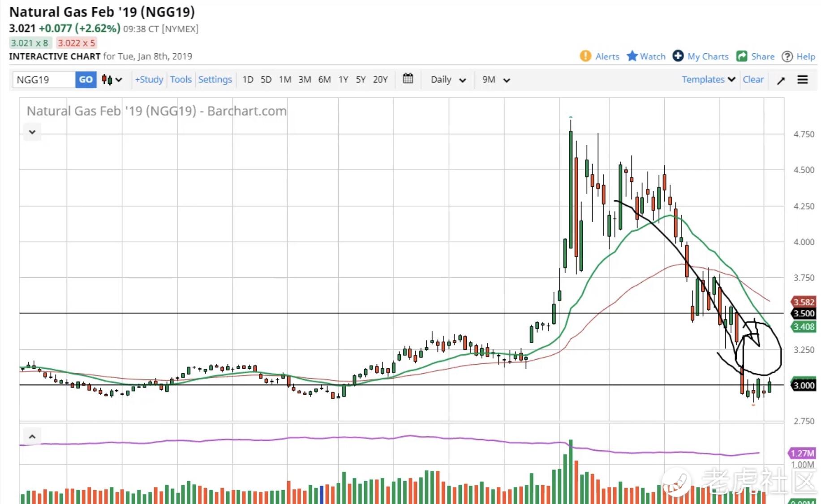The image size is (821, 504).
Task: Open the 9M period dropdown
Action: tap(496, 80)
